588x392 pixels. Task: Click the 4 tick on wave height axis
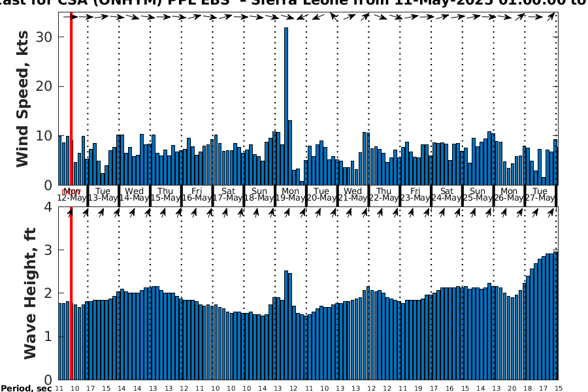[48, 206]
